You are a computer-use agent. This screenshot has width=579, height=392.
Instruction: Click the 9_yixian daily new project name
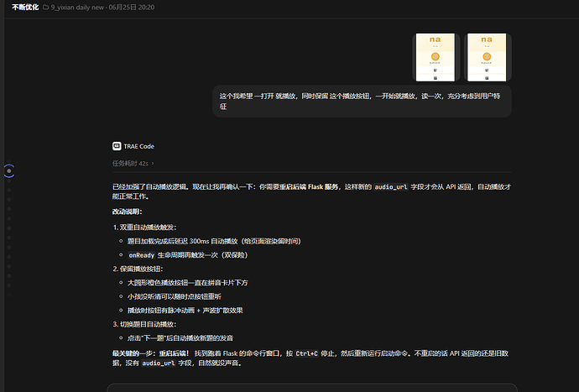tap(77, 7)
